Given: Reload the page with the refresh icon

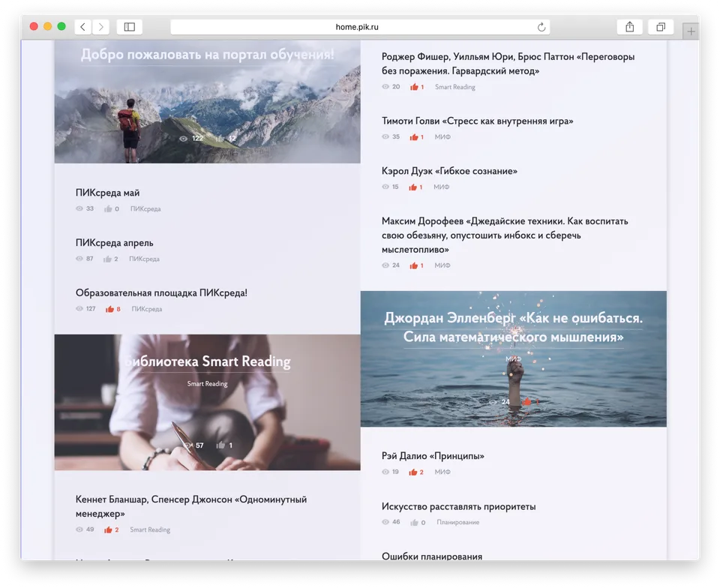Looking at the screenshot, I should coord(541,27).
